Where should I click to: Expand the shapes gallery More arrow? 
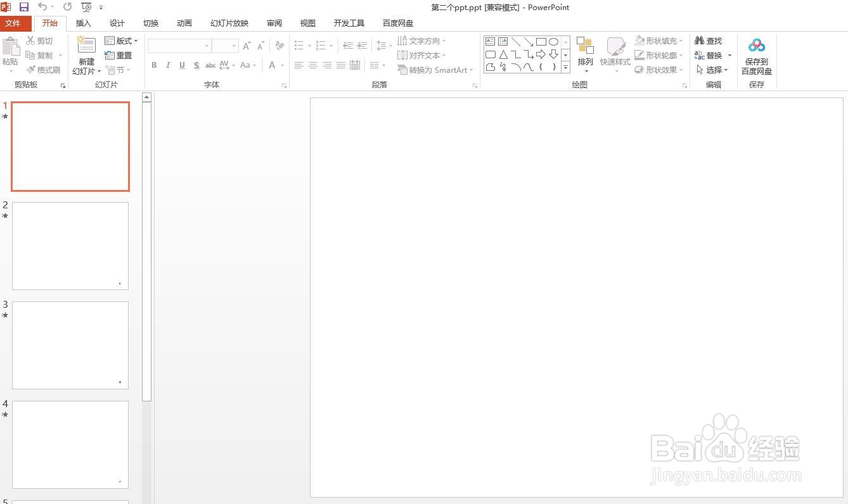(565, 68)
